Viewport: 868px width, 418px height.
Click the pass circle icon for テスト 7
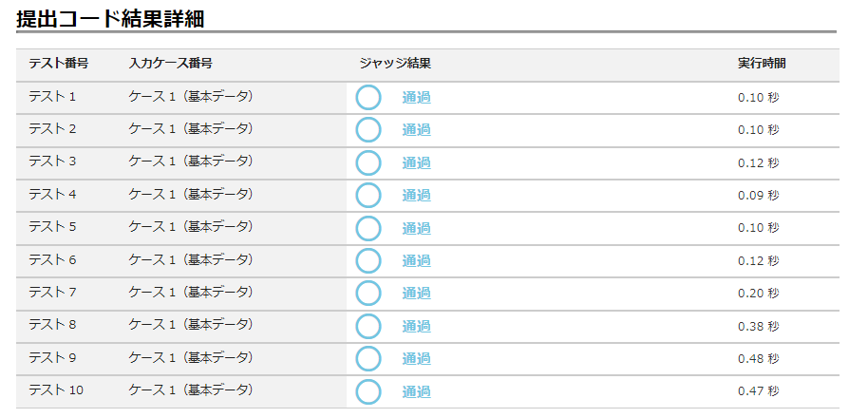tap(368, 294)
